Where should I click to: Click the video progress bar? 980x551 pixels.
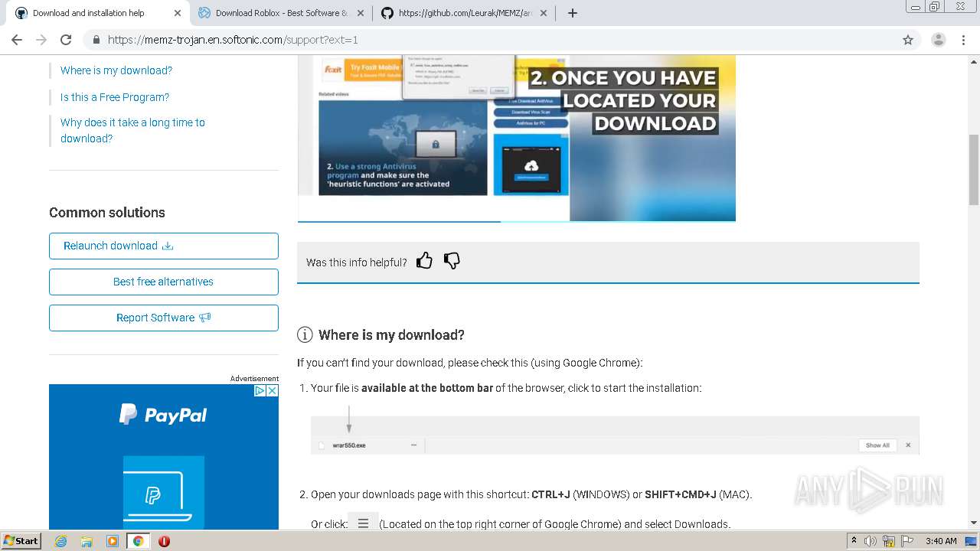pos(517,221)
